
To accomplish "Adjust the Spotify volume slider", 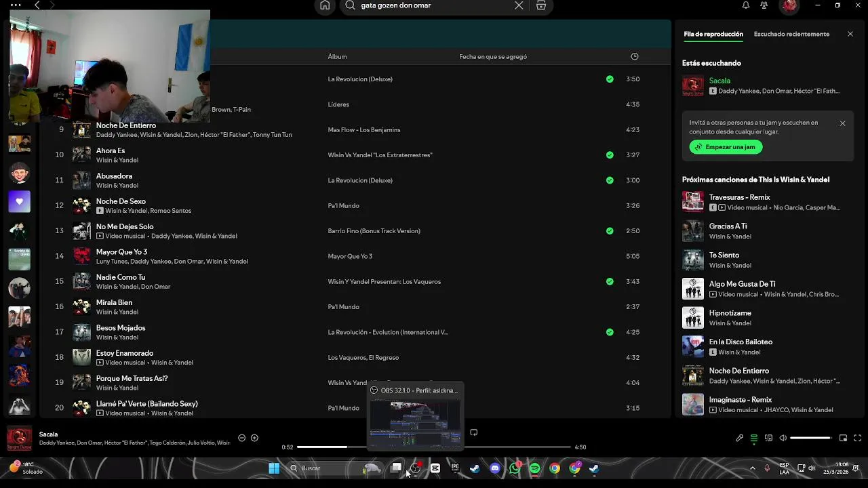I will pyautogui.click(x=810, y=438).
